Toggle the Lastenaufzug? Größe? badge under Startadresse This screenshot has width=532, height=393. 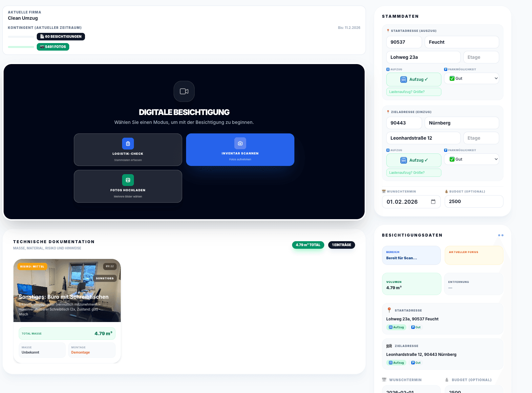414,92
